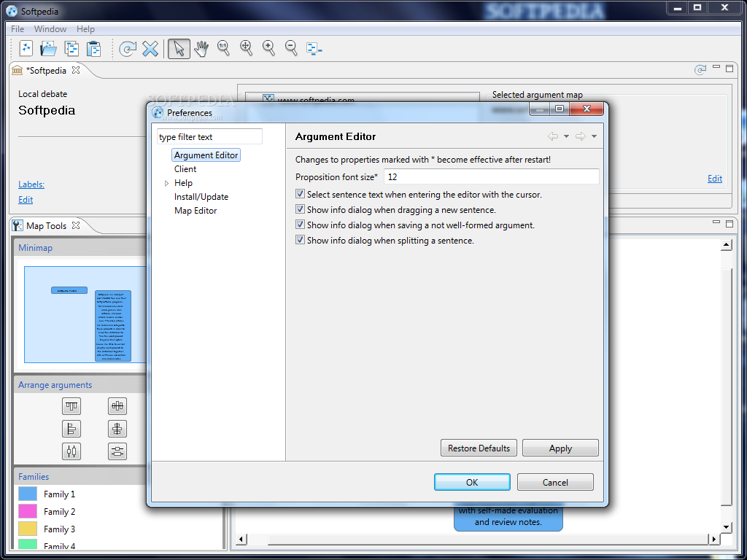Image resolution: width=747 pixels, height=560 pixels.
Task: Close the Map Tools view tab
Action: (75, 225)
